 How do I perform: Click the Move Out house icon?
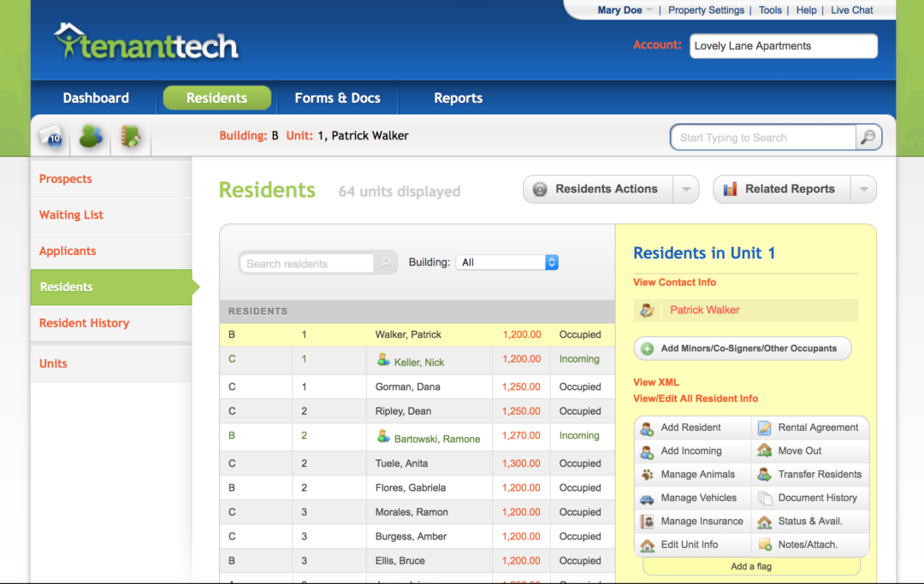(765, 451)
